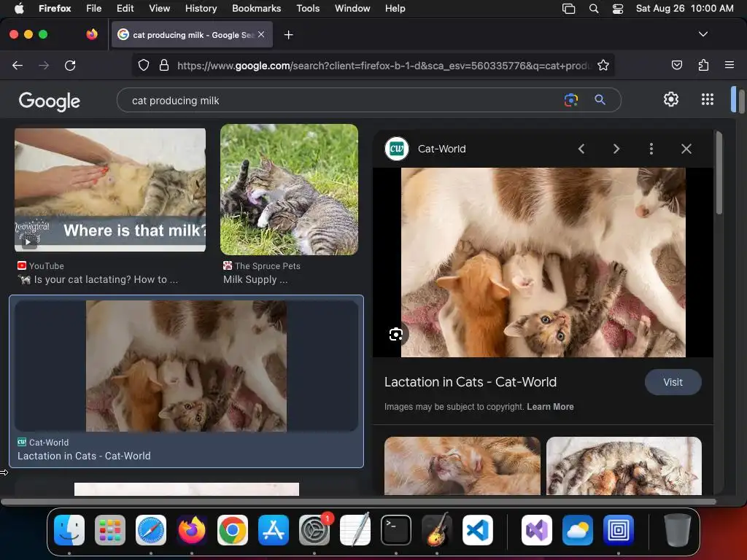Viewport: 747px width, 560px height.
Task: Open the Learn More copyright link
Action: 550,407
